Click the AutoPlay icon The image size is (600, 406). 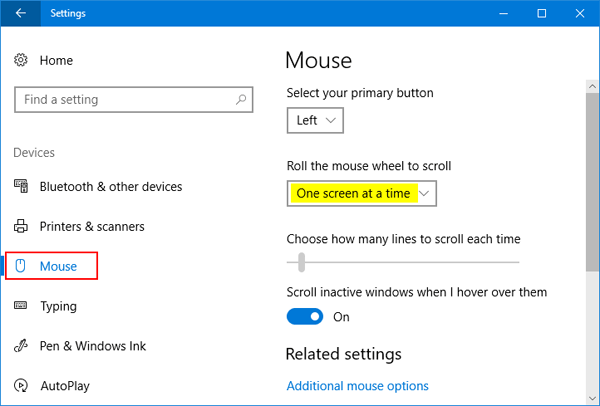coord(21,384)
